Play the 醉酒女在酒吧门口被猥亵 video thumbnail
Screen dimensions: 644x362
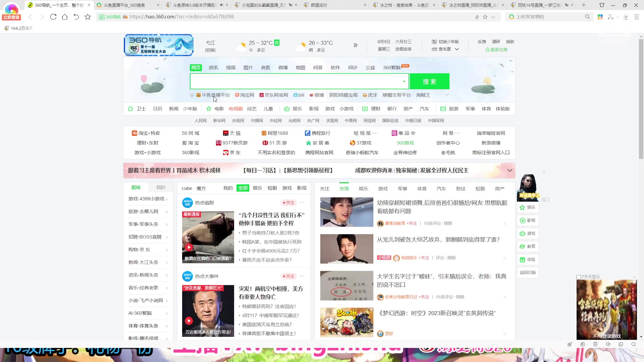[208, 237]
